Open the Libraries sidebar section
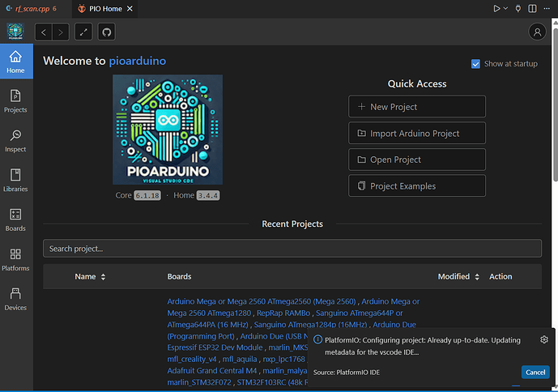 pyautogui.click(x=15, y=180)
